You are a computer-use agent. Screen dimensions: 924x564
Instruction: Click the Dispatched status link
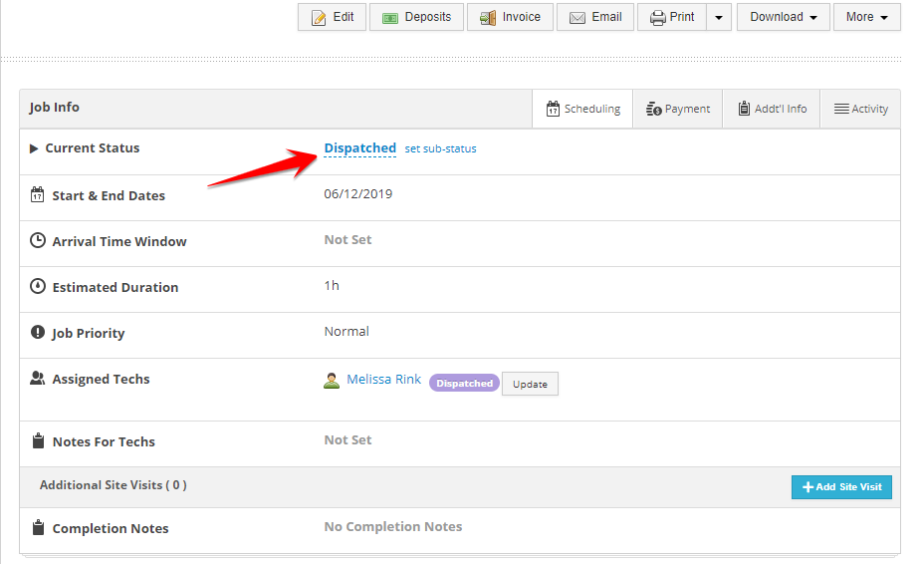[x=359, y=148]
